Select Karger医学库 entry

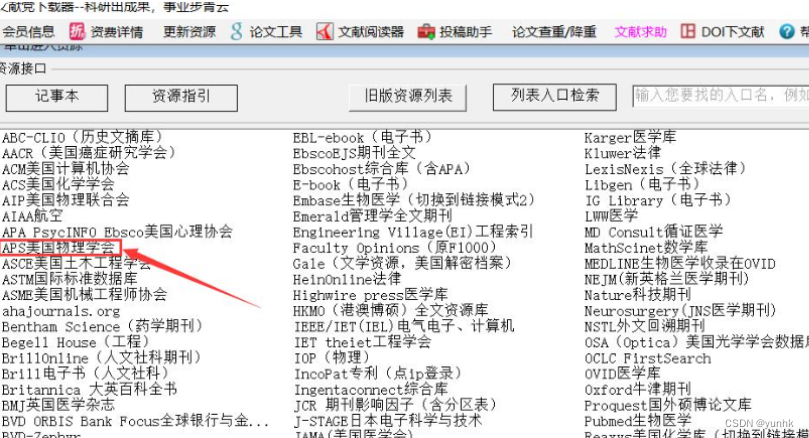[630, 137]
